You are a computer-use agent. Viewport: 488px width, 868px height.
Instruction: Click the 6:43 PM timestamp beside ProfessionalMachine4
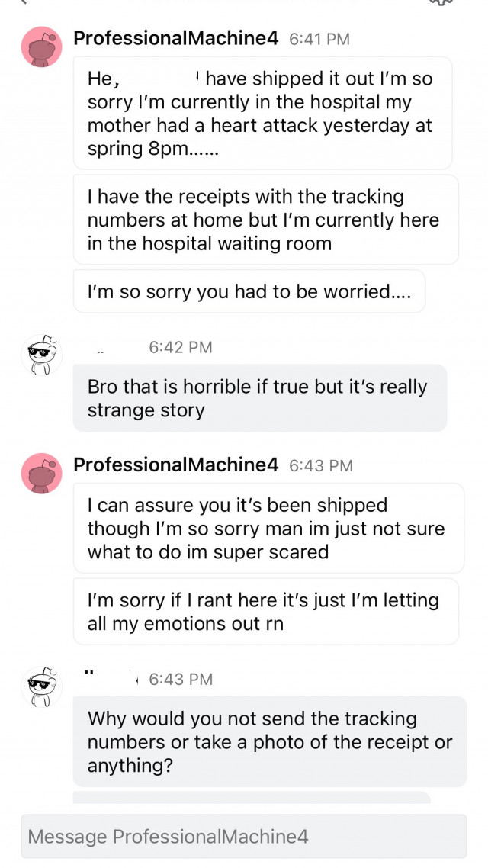pos(321,466)
